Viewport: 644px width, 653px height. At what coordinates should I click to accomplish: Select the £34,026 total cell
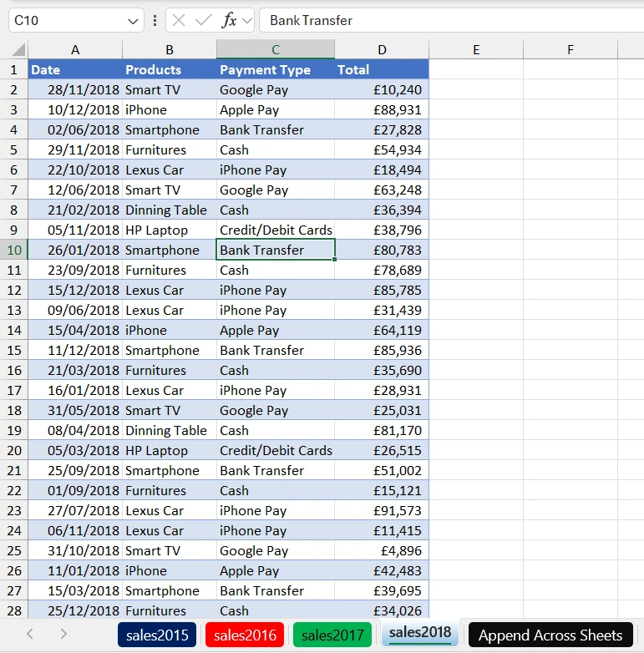[x=382, y=610]
